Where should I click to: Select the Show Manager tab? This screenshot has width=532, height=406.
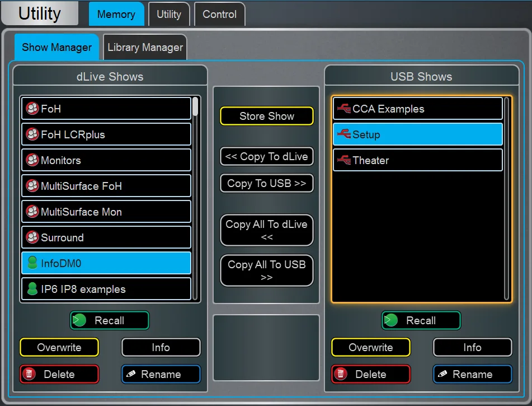(x=57, y=47)
